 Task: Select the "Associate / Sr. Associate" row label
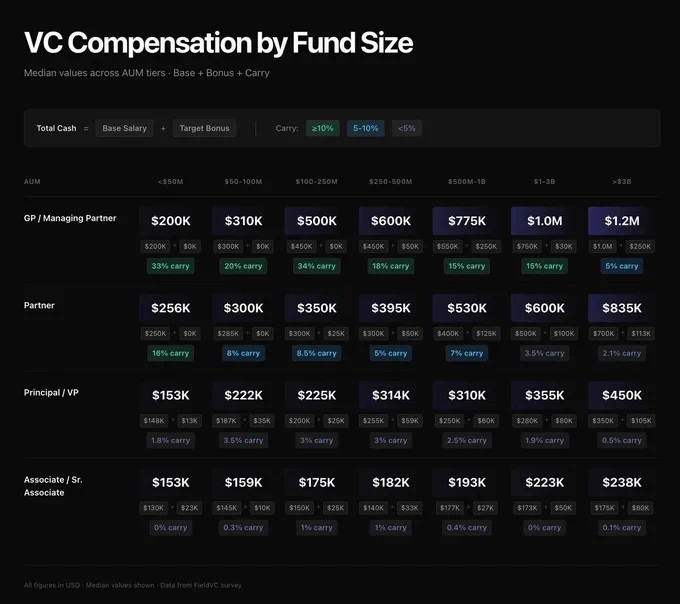(x=53, y=486)
